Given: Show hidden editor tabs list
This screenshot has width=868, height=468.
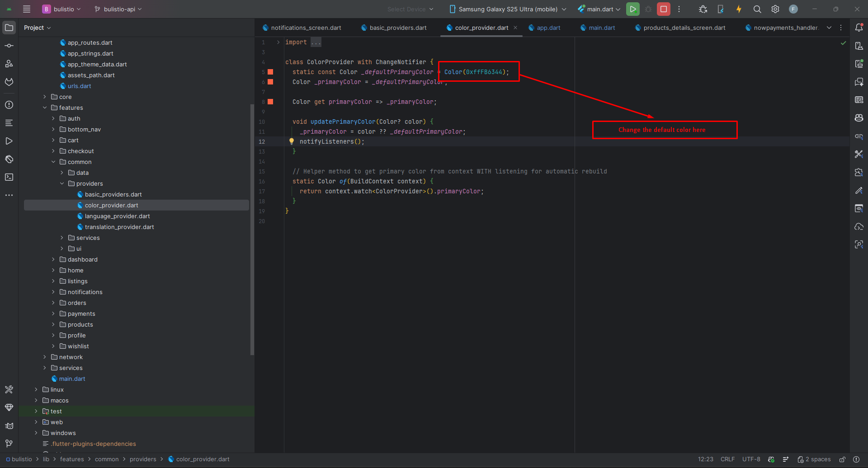Looking at the screenshot, I should click(829, 28).
